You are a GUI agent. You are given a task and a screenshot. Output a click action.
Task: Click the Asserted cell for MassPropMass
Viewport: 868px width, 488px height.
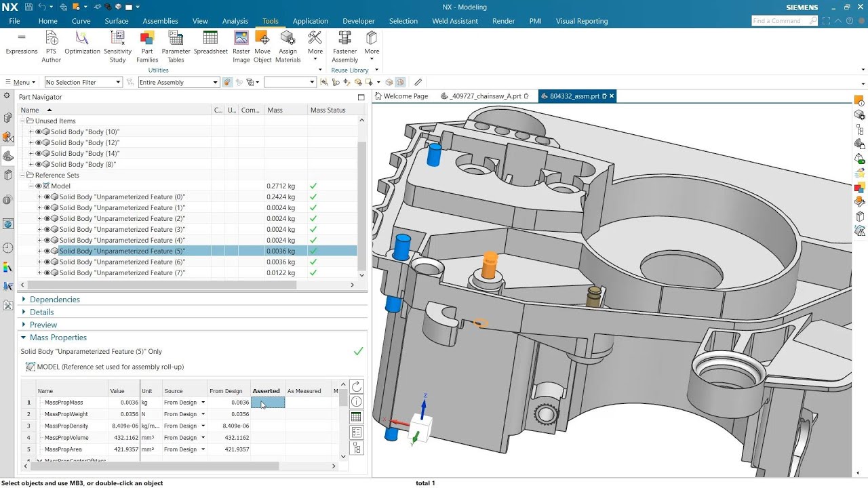click(268, 403)
